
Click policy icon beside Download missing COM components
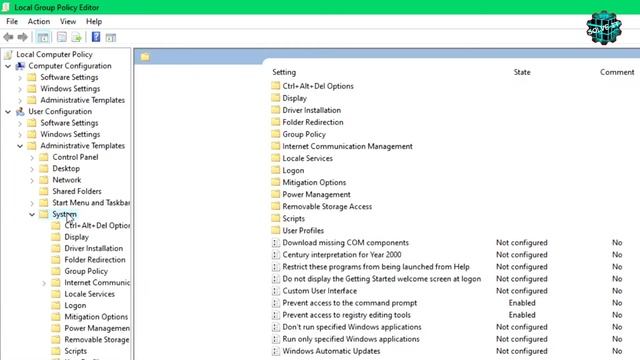click(x=276, y=243)
